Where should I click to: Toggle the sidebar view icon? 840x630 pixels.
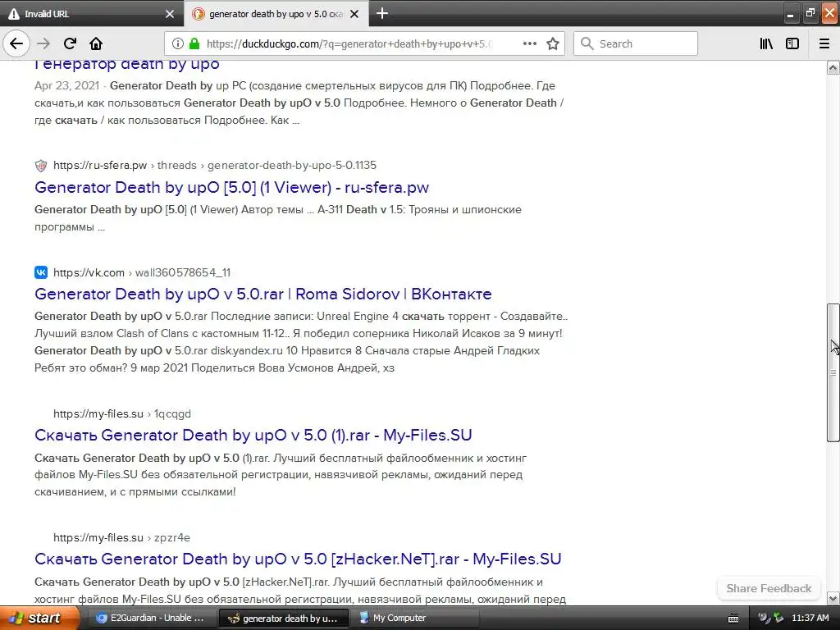(792, 43)
